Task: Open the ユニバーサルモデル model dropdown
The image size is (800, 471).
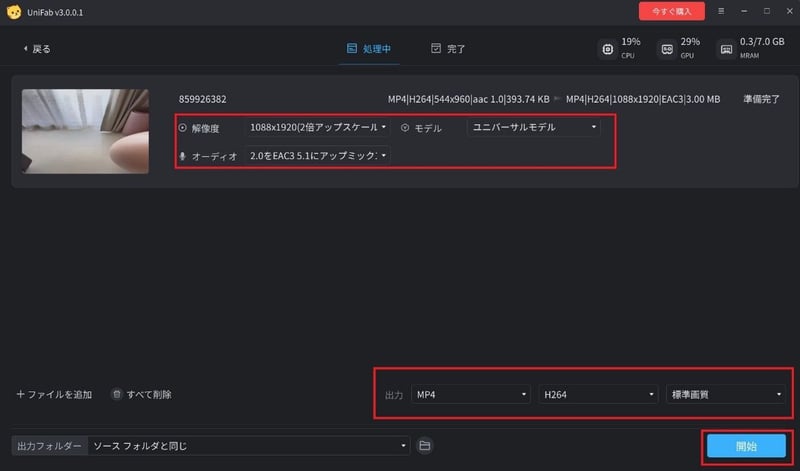Action: 534,128
